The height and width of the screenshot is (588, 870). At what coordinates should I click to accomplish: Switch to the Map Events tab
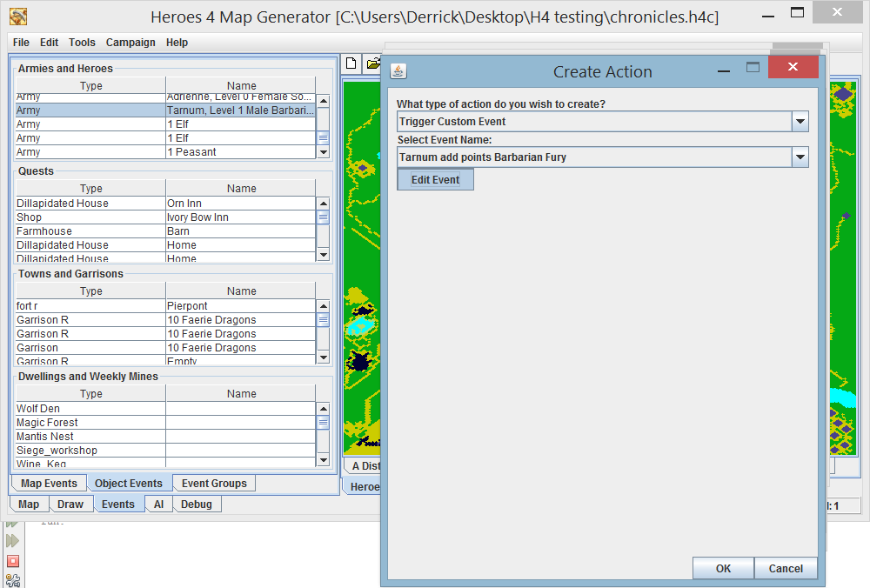pos(49,483)
